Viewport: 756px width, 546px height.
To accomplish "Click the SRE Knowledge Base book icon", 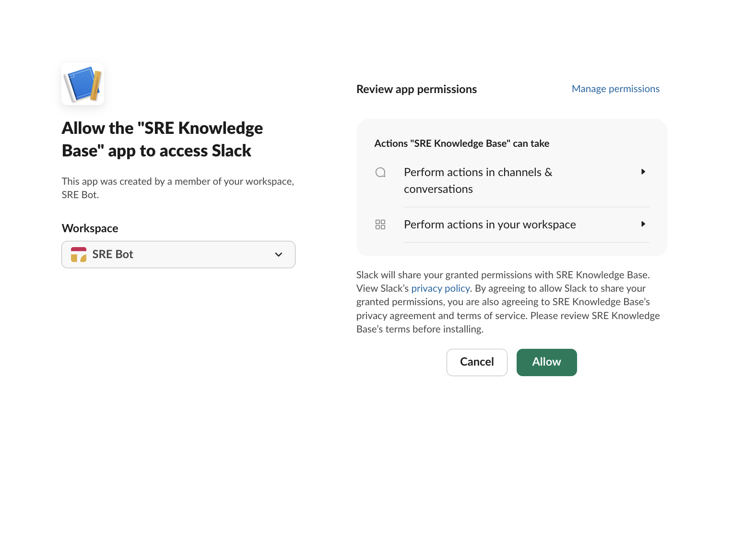I will point(83,84).
